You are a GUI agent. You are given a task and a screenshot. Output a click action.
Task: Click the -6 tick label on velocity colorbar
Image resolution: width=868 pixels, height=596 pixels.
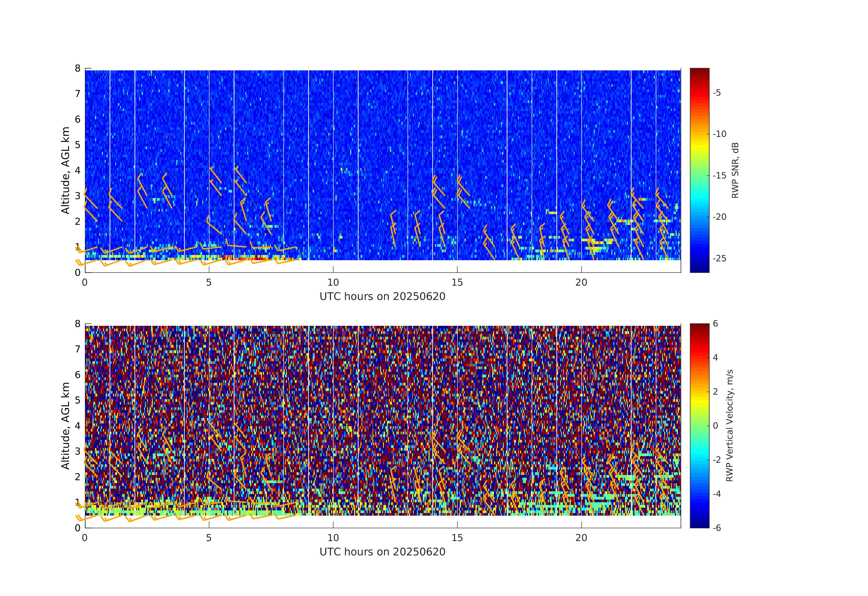pyautogui.click(x=717, y=528)
